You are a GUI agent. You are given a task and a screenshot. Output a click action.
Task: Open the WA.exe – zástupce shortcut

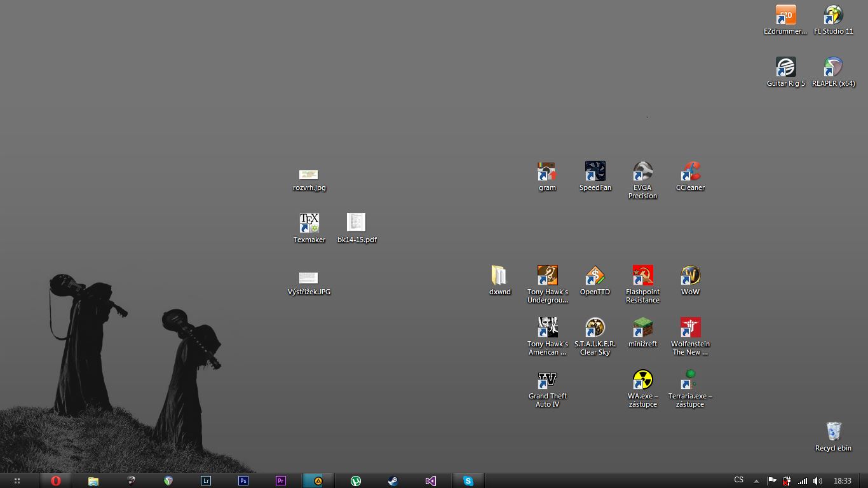click(x=642, y=389)
